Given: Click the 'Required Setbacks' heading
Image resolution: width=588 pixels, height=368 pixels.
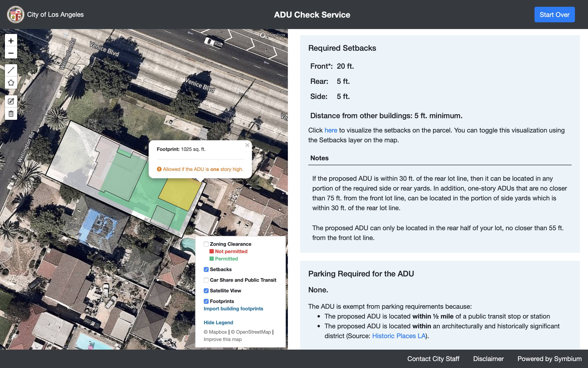Looking at the screenshot, I should pyautogui.click(x=342, y=48).
